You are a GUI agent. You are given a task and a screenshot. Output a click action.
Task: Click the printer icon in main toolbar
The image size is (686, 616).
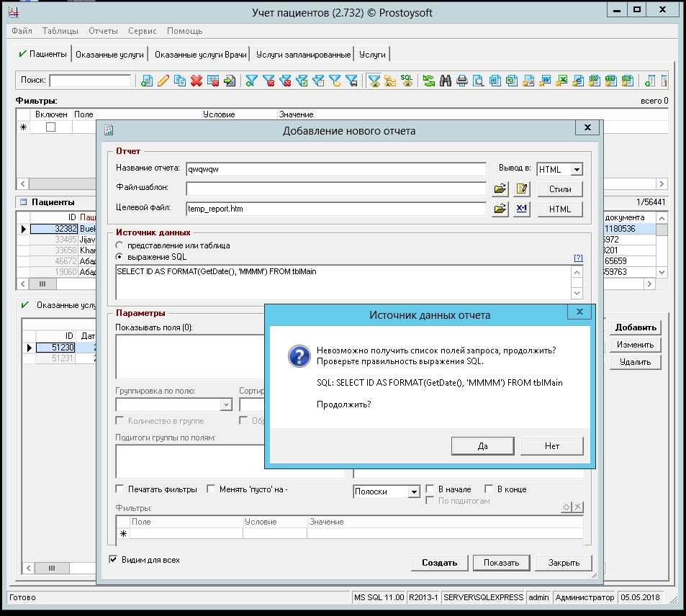462,81
